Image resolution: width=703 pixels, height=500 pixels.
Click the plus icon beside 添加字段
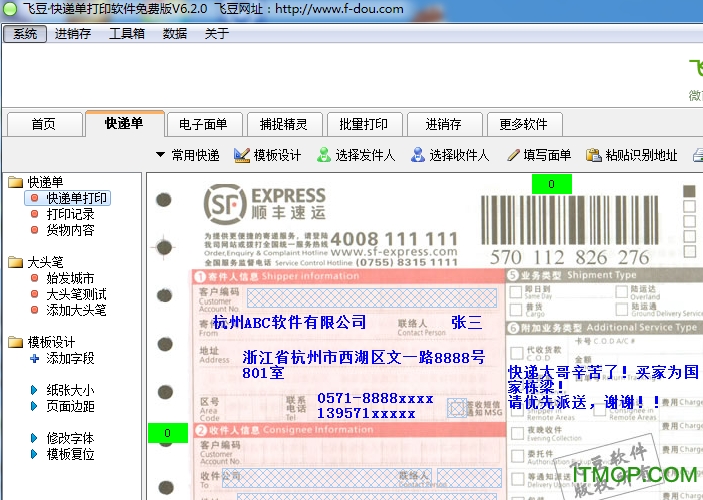click(x=35, y=358)
